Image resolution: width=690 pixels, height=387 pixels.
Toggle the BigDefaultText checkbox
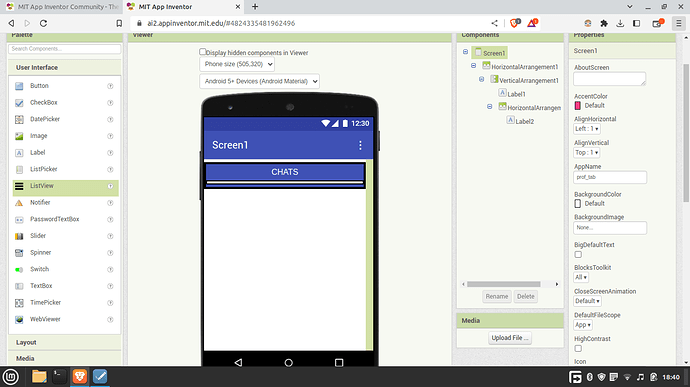[578, 254]
